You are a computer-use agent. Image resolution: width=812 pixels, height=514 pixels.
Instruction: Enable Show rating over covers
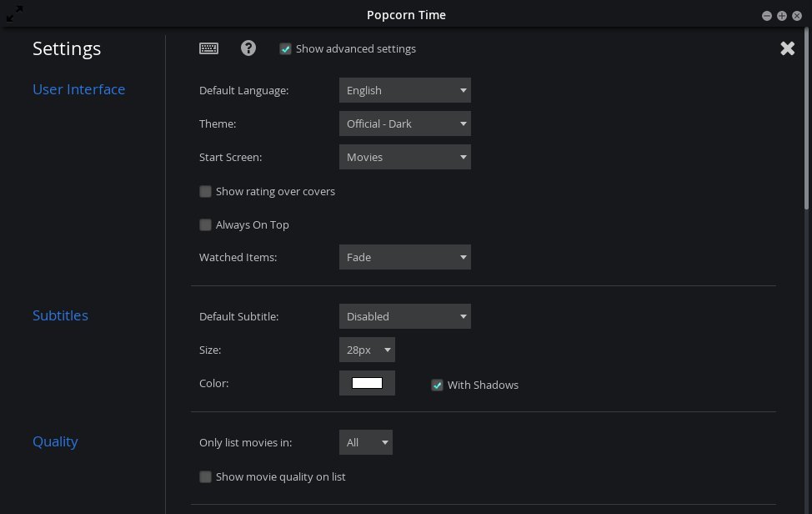click(x=206, y=192)
